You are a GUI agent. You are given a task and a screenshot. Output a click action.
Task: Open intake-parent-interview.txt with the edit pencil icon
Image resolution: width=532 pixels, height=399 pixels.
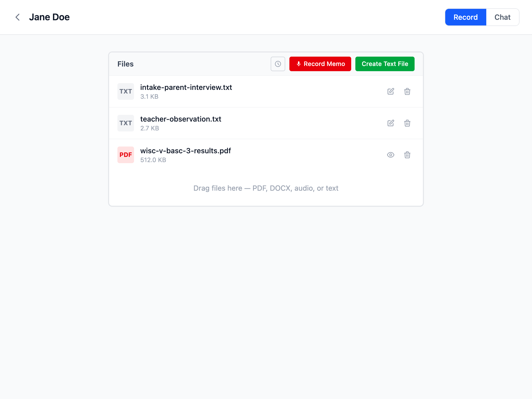391,91
